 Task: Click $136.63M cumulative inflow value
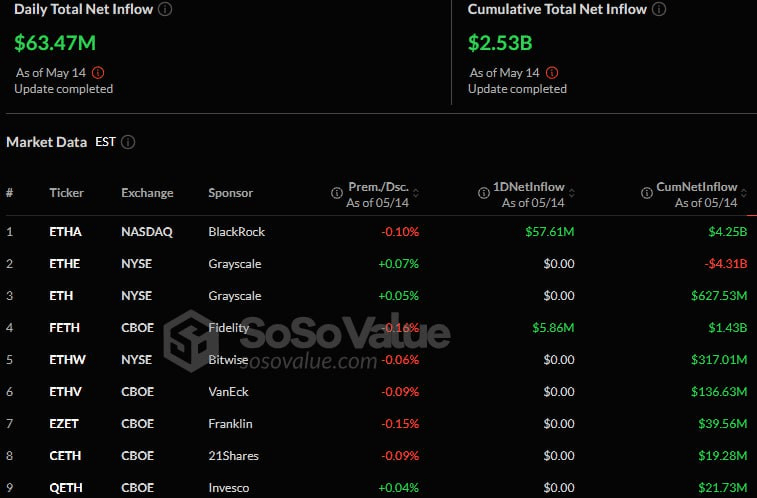[x=719, y=391]
